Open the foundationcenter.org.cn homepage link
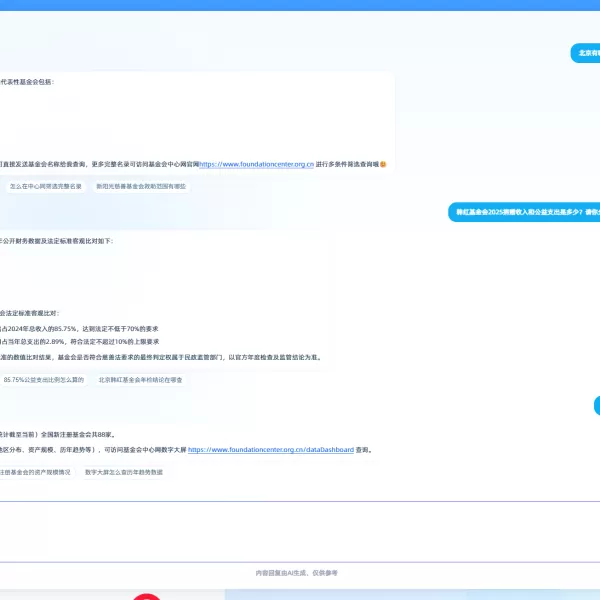This screenshot has height=600, width=600. click(x=256, y=164)
